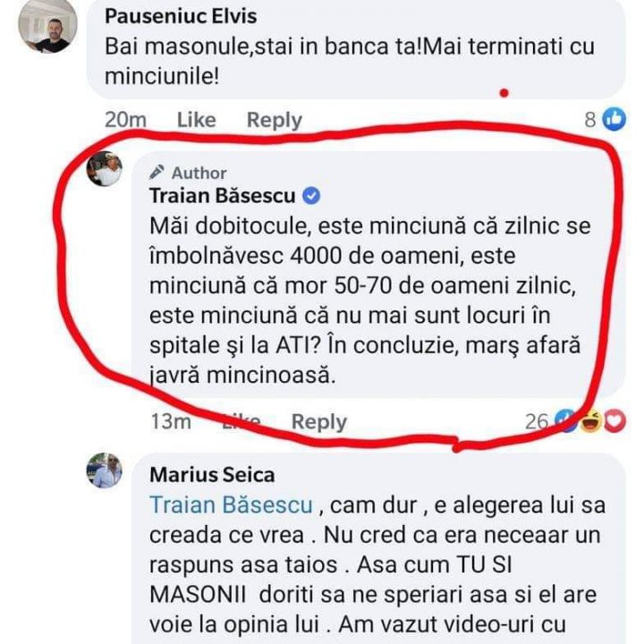
Task: View the 8 reactions count on Elvis's comment
Action: click(590, 119)
